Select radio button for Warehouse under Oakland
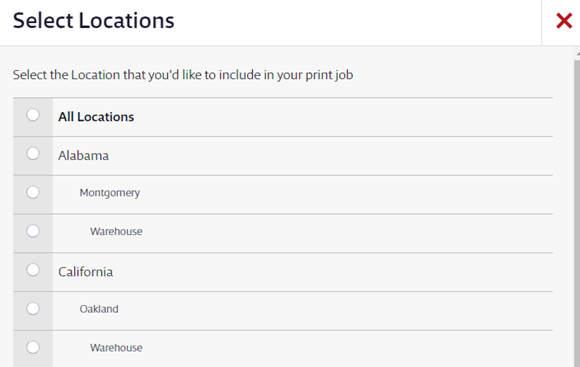580x367 pixels. click(x=33, y=347)
